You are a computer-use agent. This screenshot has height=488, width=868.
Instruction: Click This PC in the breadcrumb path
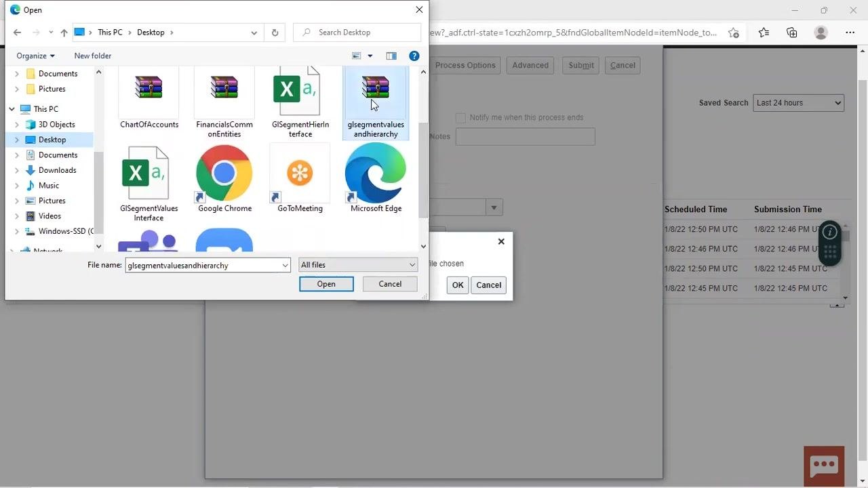(x=110, y=33)
